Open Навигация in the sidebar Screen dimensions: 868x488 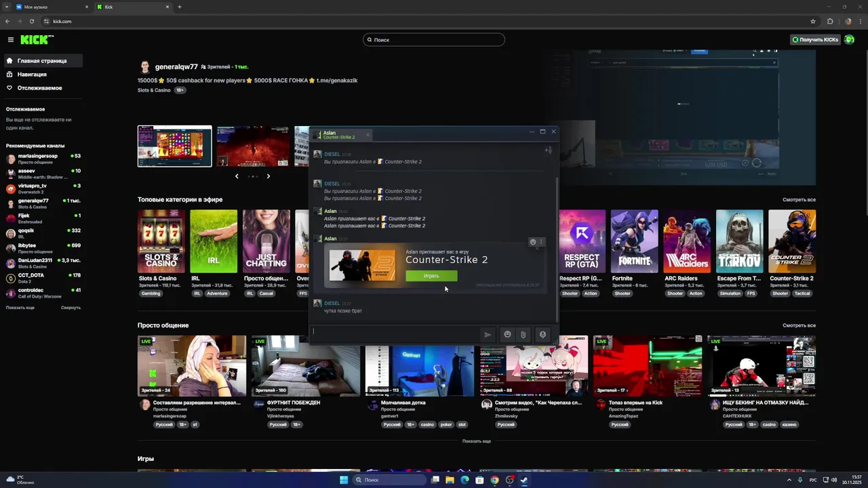[43, 75]
